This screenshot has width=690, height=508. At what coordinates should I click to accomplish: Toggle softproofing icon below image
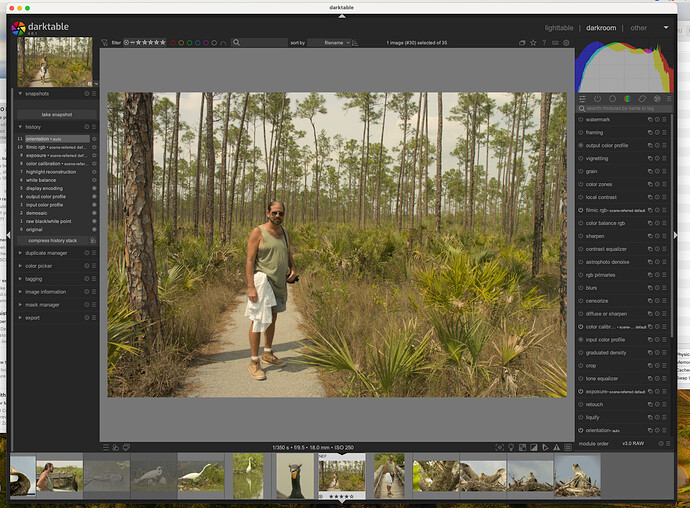(545, 447)
